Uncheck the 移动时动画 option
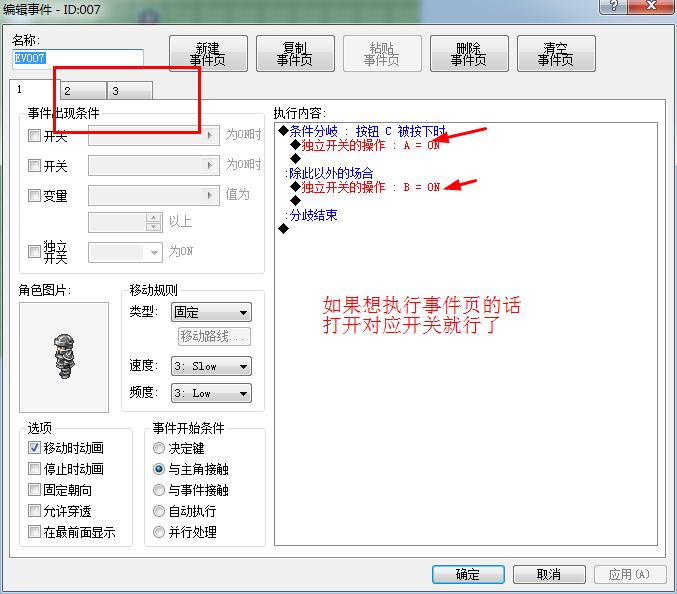The width and height of the screenshot is (677, 594). coord(34,447)
